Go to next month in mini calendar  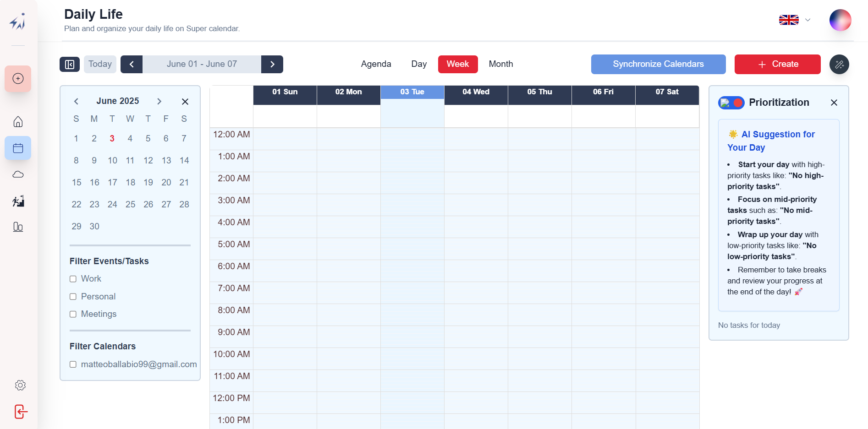point(159,101)
